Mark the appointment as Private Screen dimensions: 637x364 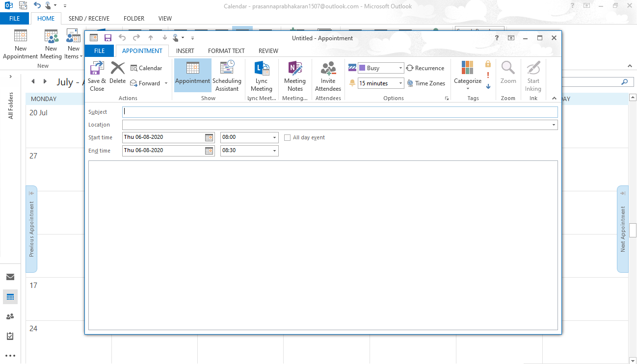pyautogui.click(x=487, y=64)
